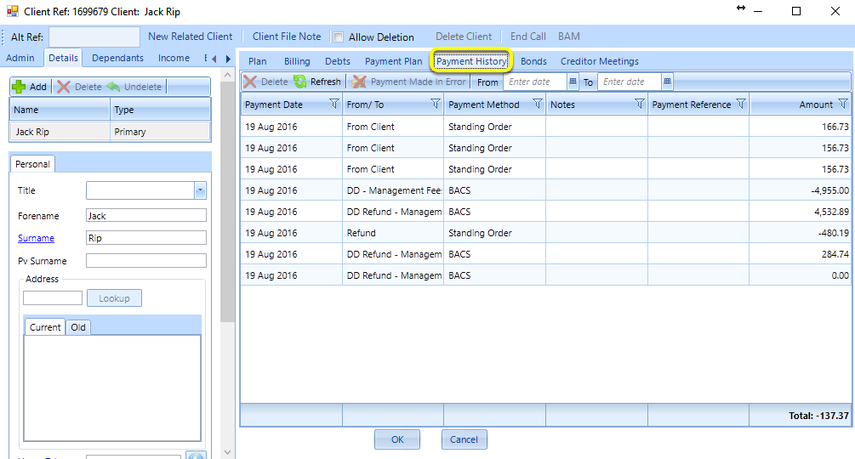Select the payment row with amount 0.00

[x=546, y=275]
